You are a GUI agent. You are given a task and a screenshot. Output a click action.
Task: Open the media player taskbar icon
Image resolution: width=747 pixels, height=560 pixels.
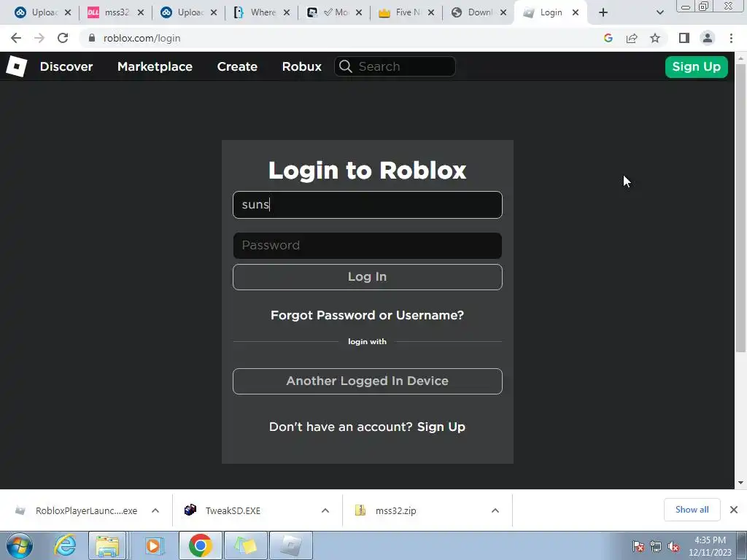tap(153, 545)
